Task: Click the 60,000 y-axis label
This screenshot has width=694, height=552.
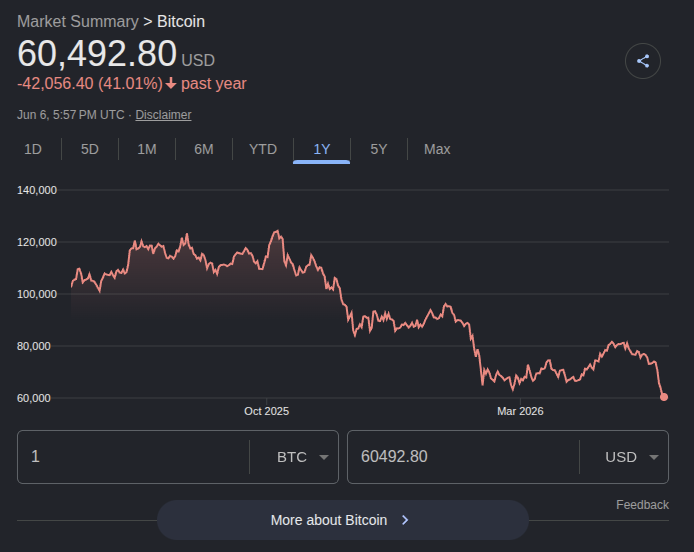Action: tap(34, 398)
